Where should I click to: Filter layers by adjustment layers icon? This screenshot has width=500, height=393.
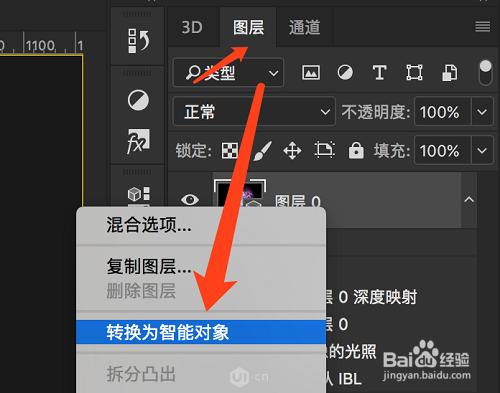coord(345,72)
